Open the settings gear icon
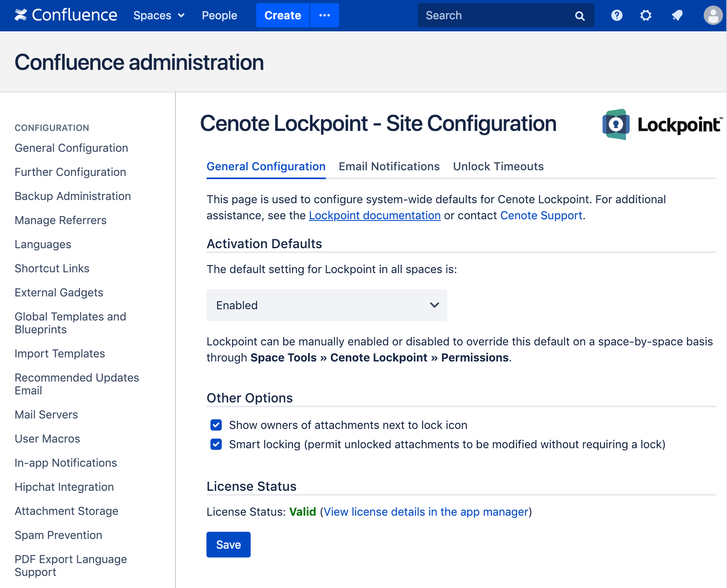Image resolution: width=727 pixels, height=588 pixels. [x=645, y=15]
